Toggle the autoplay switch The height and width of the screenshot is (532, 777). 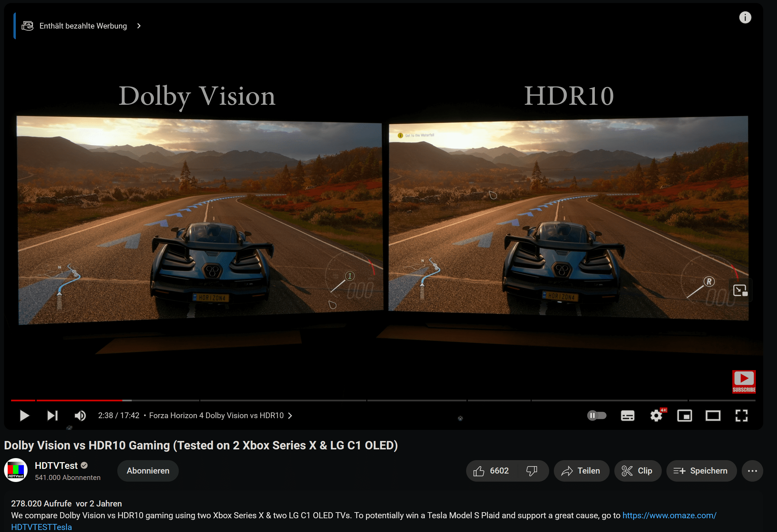597,415
